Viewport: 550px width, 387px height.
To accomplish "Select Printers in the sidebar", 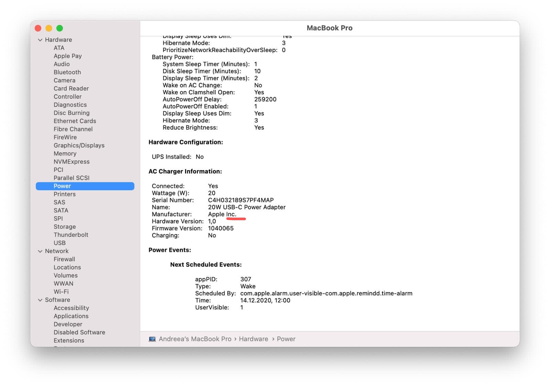I will point(65,194).
